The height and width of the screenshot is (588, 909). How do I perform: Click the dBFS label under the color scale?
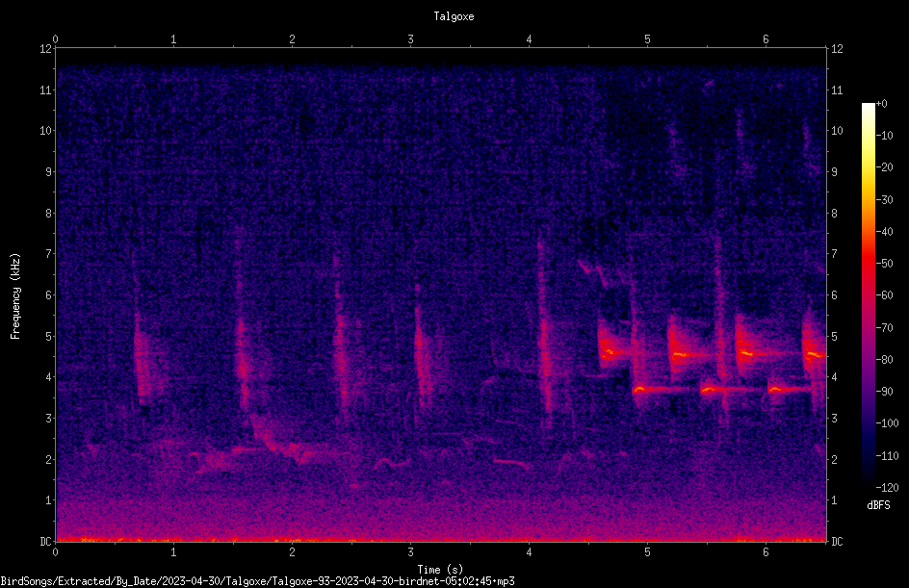(878, 505)
